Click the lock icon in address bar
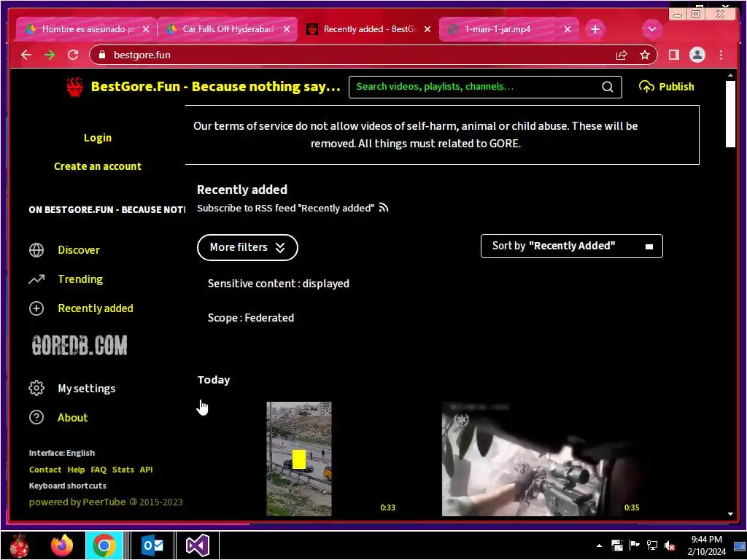The width and height of the screenshot is (747, 560). (x=101, y=55)
